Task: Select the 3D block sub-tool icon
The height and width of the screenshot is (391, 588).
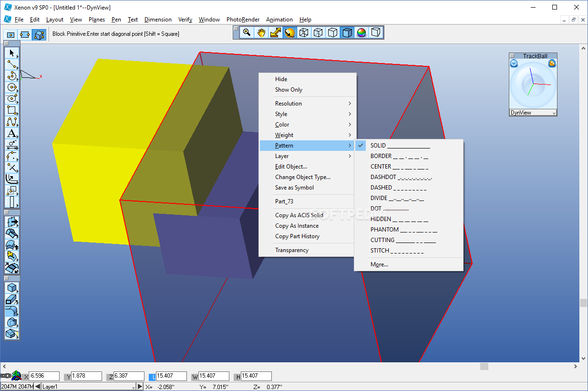Action: [x=39, y=34]
